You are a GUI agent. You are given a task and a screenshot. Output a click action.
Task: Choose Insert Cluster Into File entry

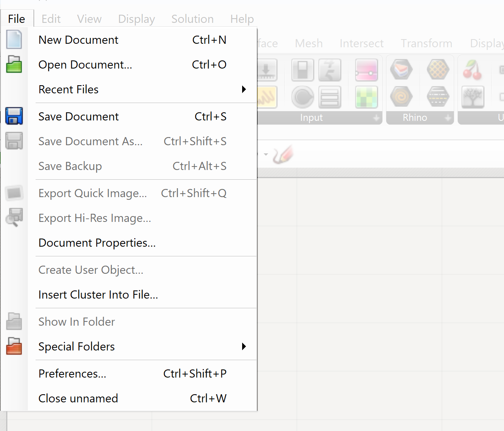(98, 295)
